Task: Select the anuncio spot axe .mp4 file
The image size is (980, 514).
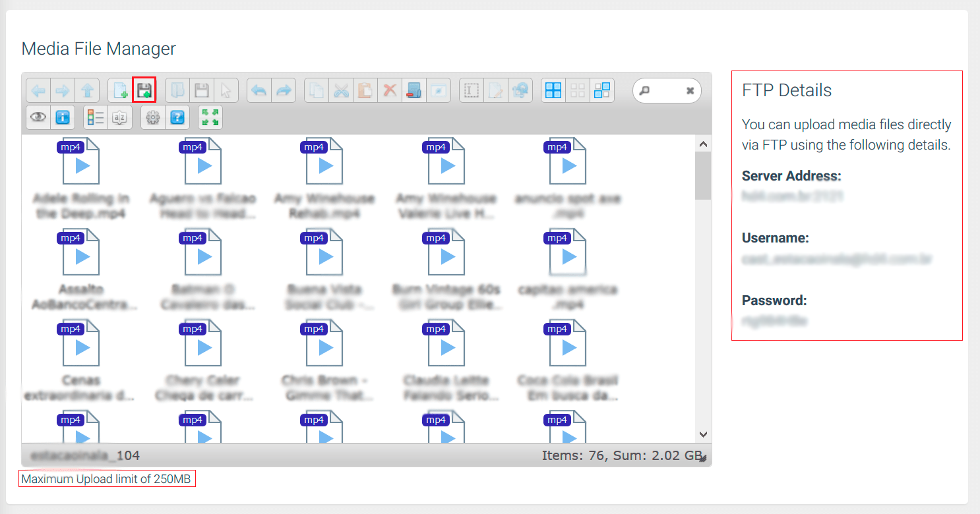Action: pos(568,179)
